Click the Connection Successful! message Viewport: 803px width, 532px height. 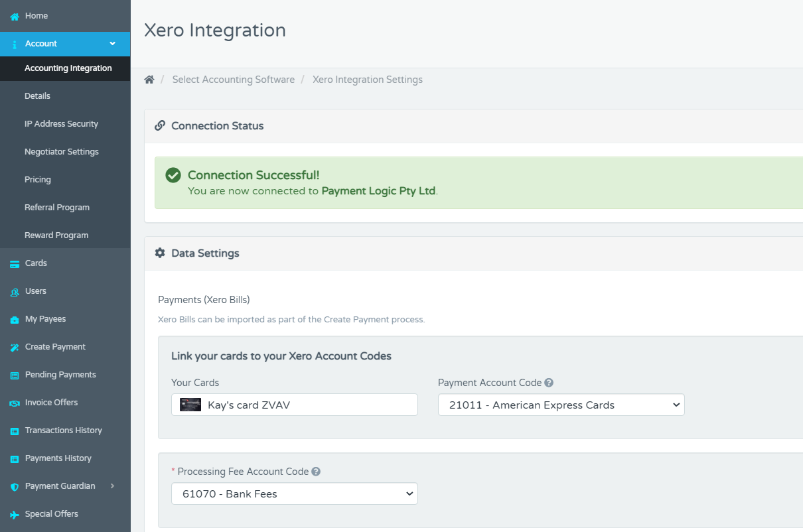click(254, 175)
